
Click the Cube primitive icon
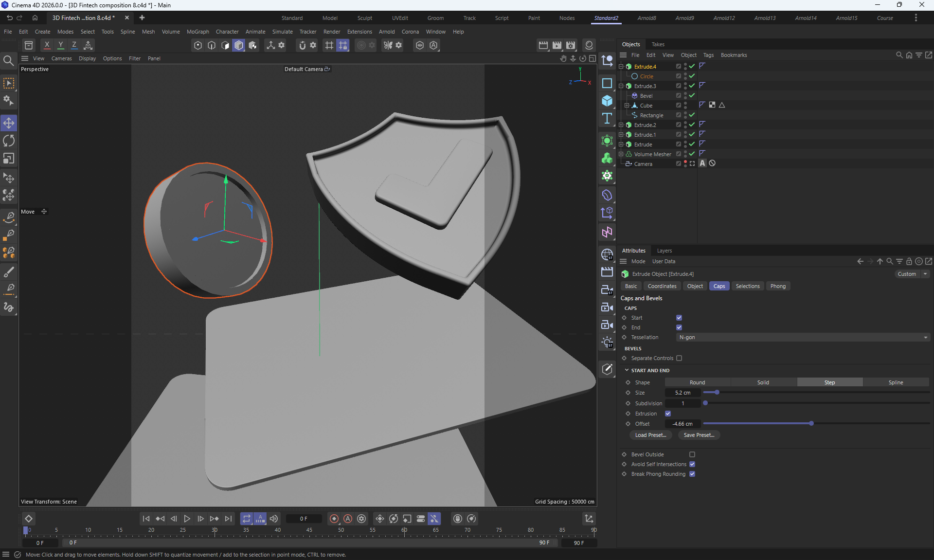point(607,101)
